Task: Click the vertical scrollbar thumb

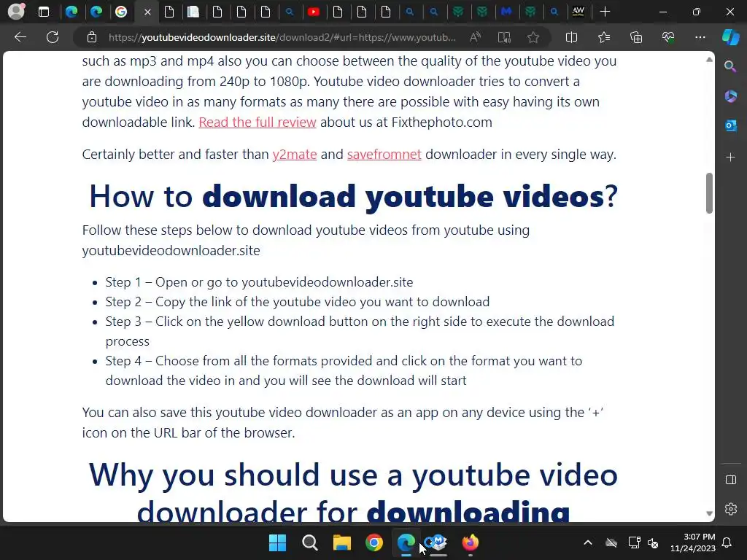Action: pyautogui.click(x=709, y=192)
